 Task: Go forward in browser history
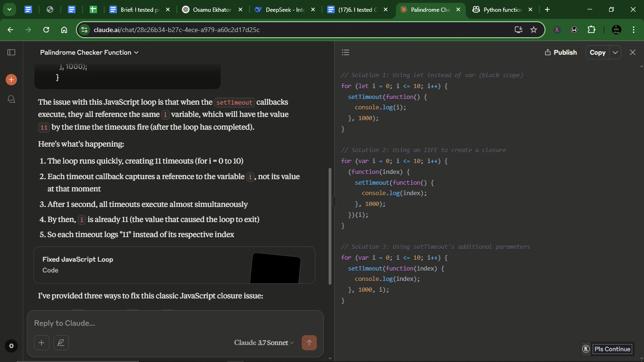(x=28, y=30)
